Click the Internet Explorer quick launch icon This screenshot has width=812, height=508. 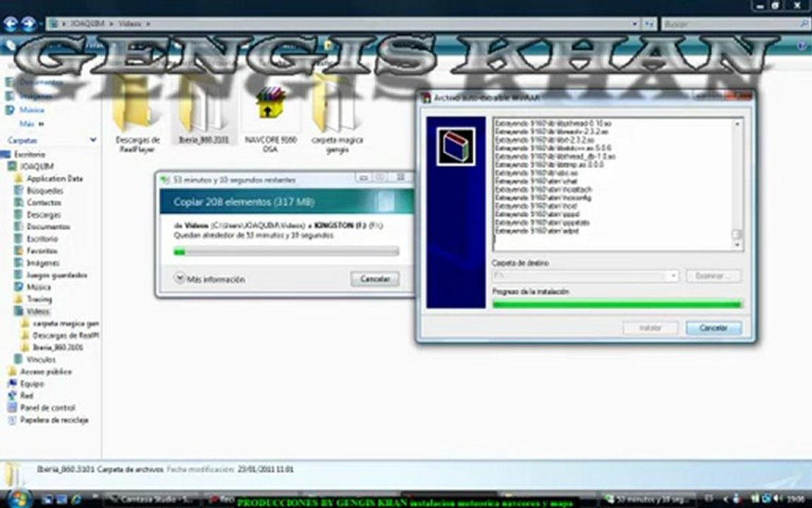point(77,500)
